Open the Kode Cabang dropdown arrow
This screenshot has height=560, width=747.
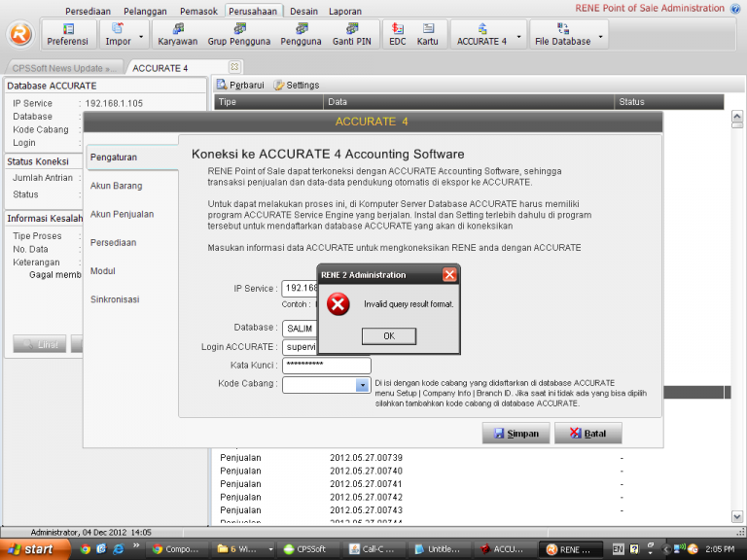363,385
